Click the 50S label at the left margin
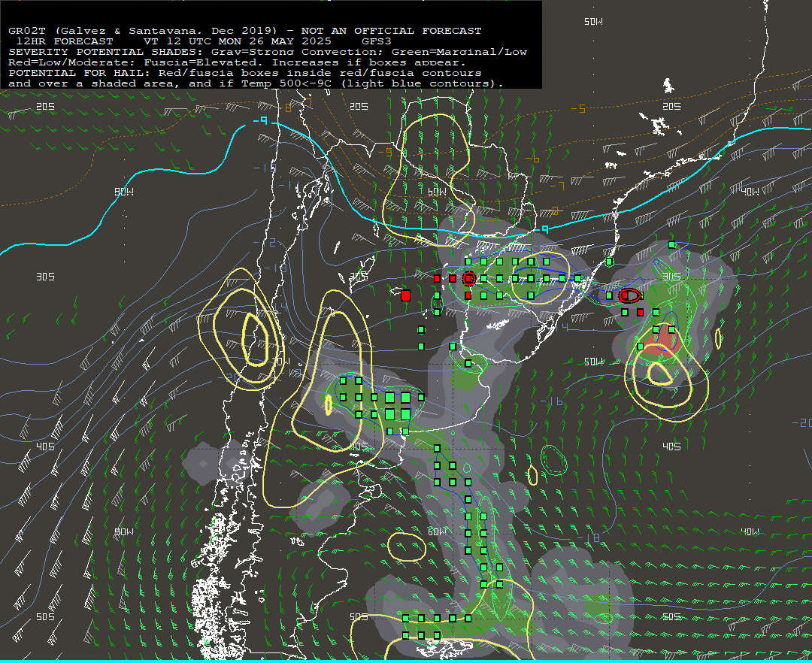Viewport: 812px width, 663px height. 46,616
